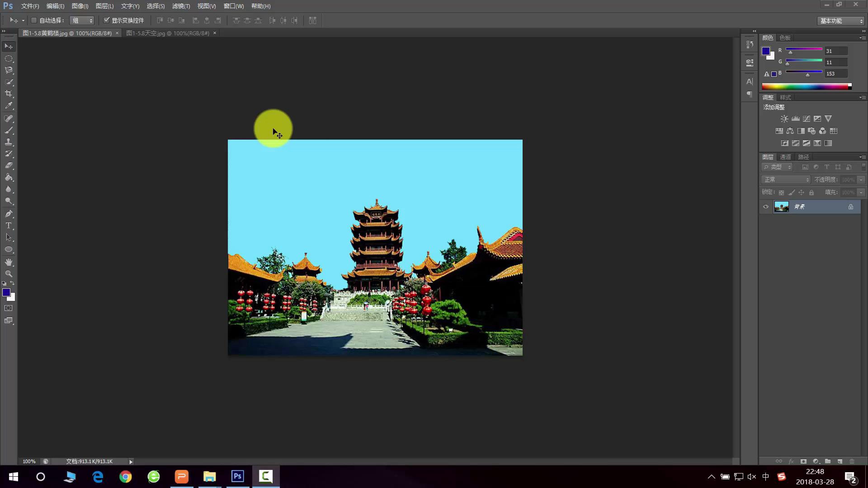
Task: Open the 组 auto-select dropdown
Action: click(82, 21)
